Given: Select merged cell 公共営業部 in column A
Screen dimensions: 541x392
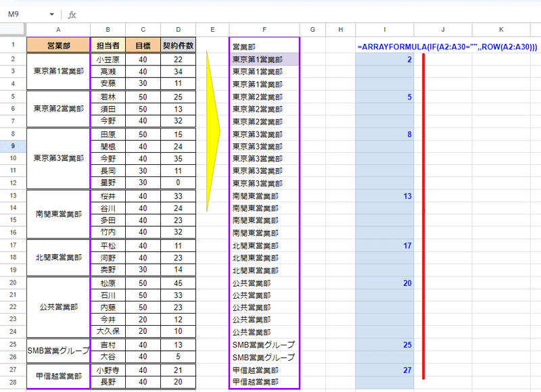Looking at the screenshot, I should (x=58, y=308).
